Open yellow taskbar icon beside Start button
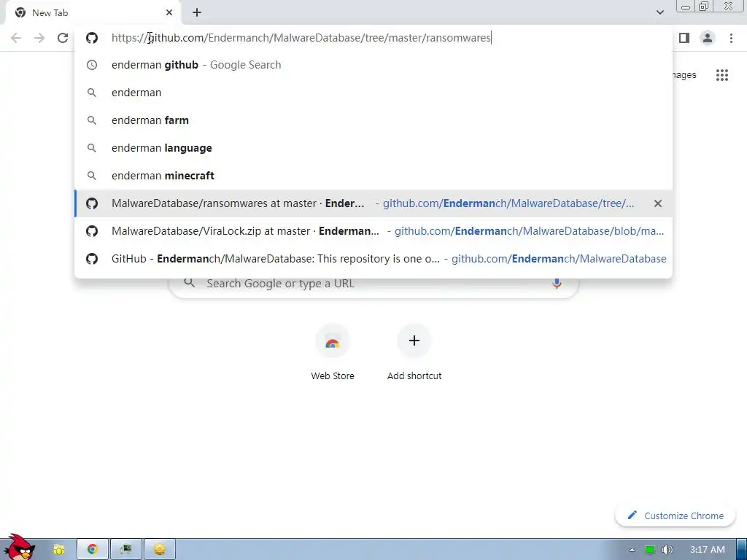The width and height of the screenshot is (747, 560). (x=58, y=550)
